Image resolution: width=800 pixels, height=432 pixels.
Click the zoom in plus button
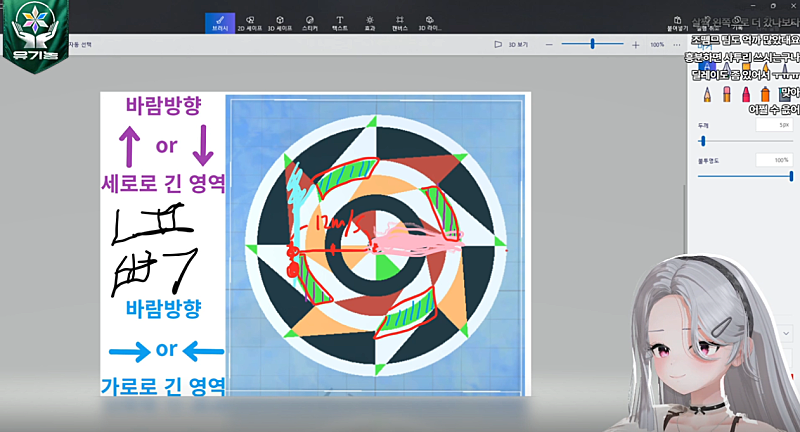(636, 45)
